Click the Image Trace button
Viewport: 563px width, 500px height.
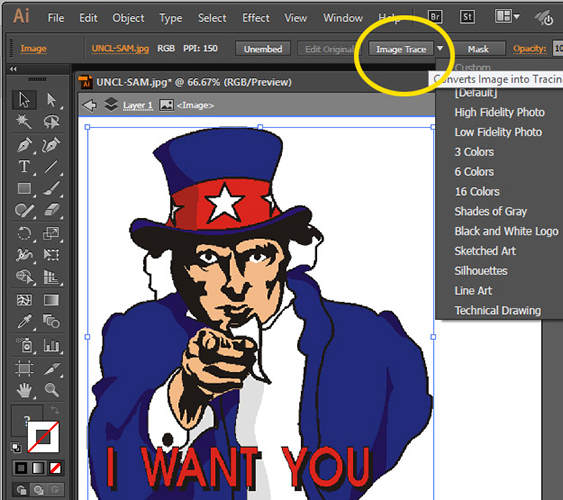pyautogui.click(x=401, y=49)
